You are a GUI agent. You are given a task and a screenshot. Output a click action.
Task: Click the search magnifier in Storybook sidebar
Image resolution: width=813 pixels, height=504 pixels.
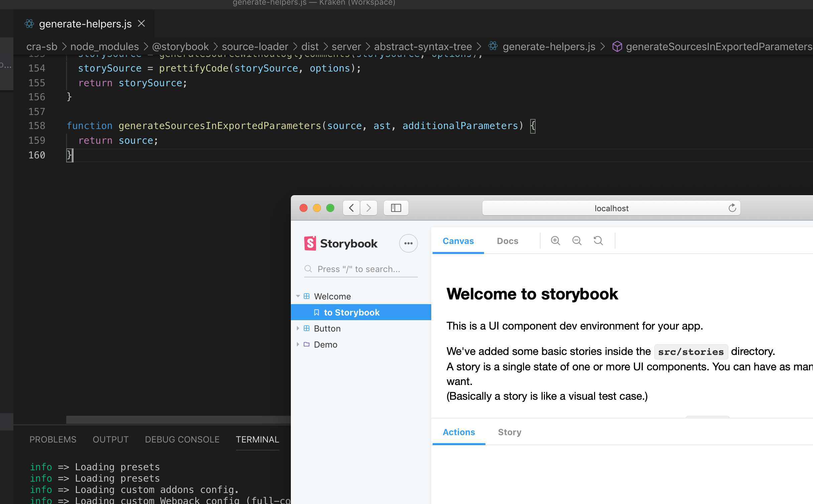308,269
